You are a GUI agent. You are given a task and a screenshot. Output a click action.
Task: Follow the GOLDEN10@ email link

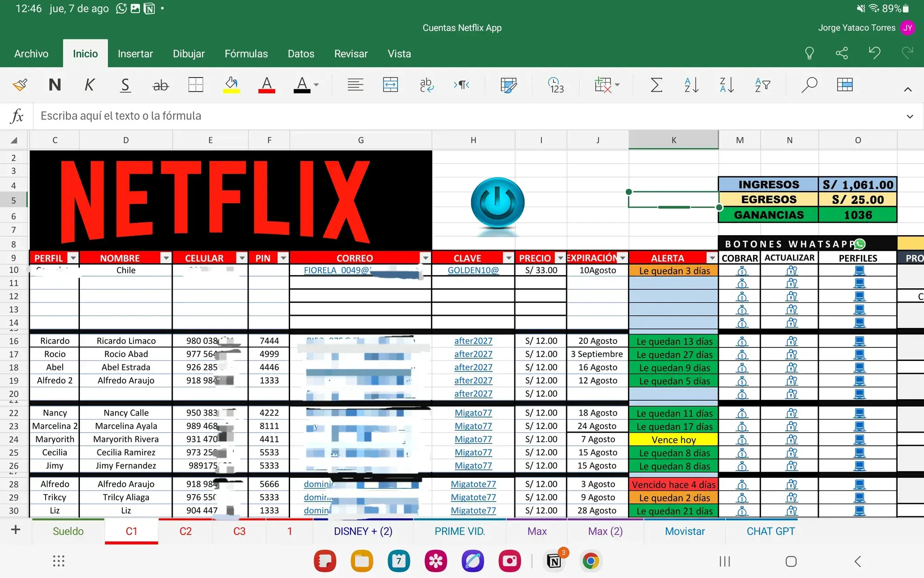(x=473, y=270)
